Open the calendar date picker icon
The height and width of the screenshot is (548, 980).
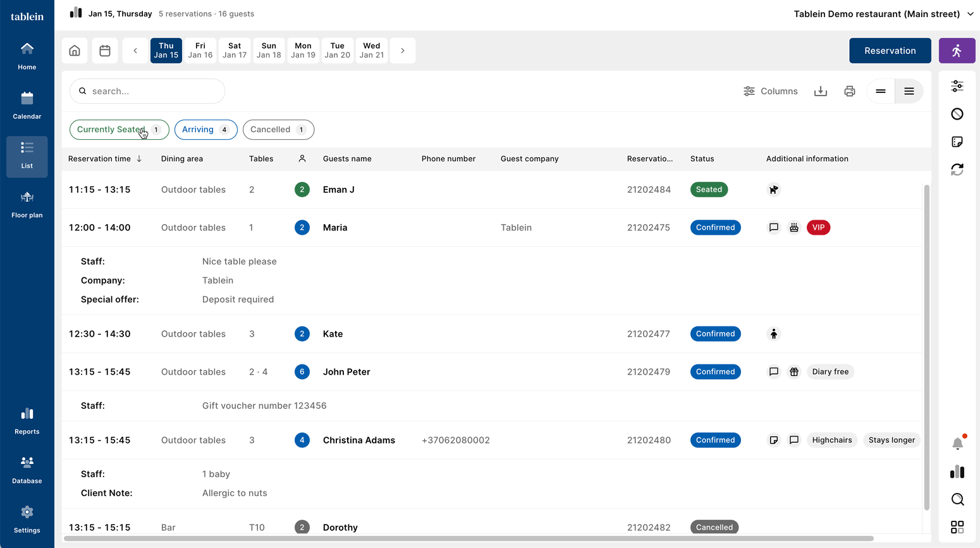tap(105, 51)
